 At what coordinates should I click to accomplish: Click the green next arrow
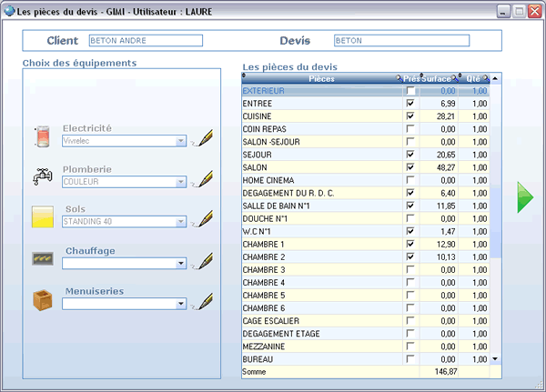(525, 197)
